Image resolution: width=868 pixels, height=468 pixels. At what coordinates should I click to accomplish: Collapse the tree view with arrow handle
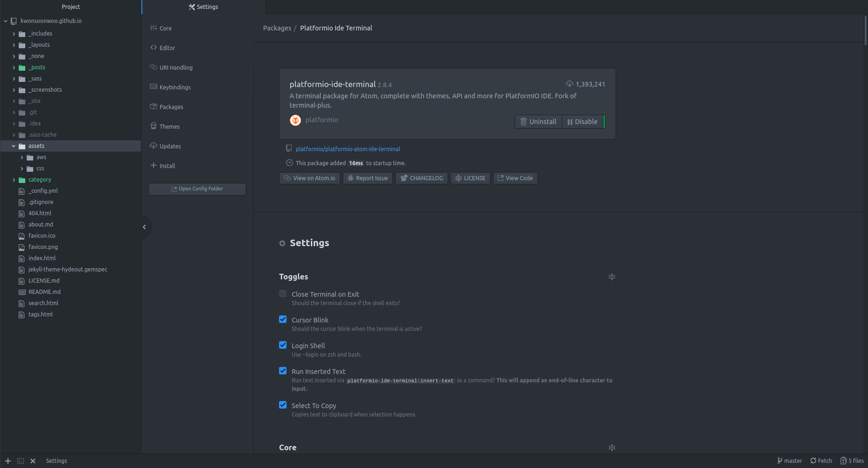coord(144,227)
